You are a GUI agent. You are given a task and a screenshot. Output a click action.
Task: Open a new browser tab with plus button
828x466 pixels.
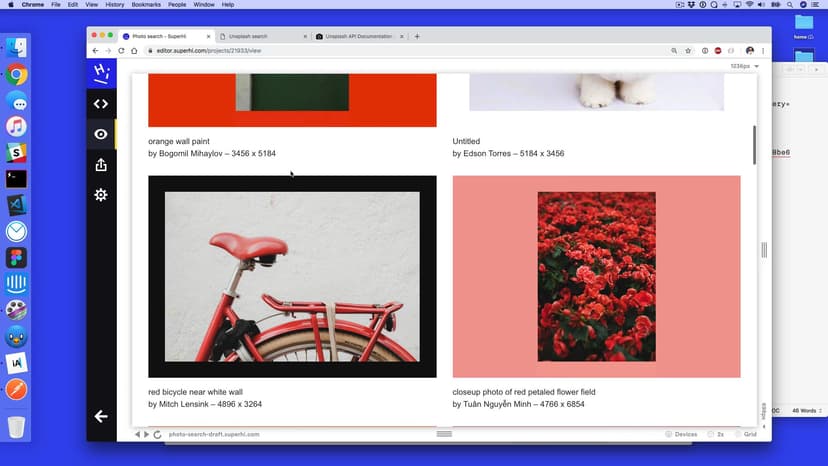click(x=417, y=36)
